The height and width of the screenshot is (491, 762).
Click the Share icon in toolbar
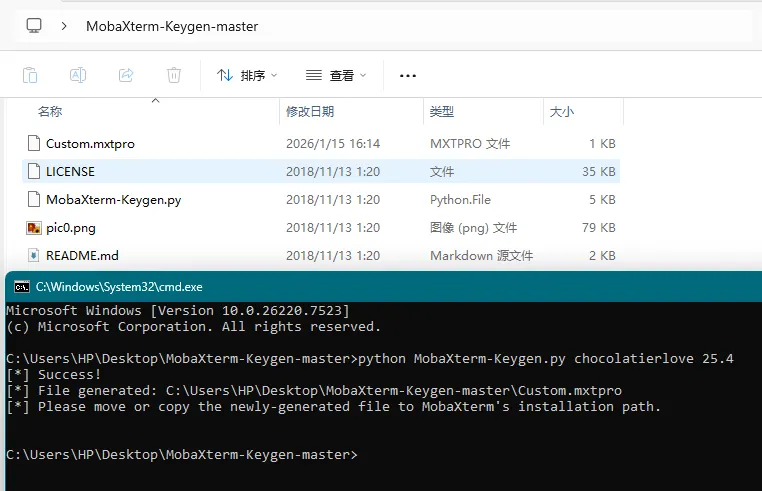point(126,75)
